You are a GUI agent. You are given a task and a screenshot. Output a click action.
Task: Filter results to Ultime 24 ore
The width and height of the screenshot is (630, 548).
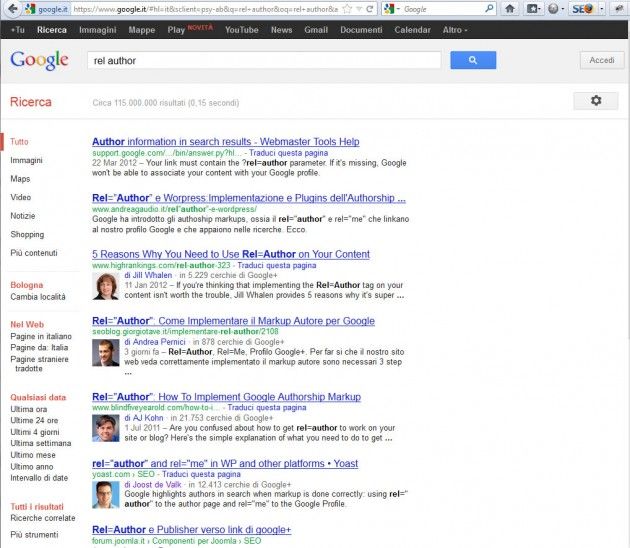pyautogui.click(x=34, y=420)
